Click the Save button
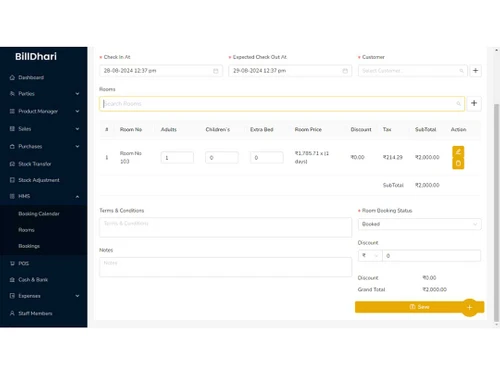This screenshot has height=375, width=500. click(x=419, y=307)
